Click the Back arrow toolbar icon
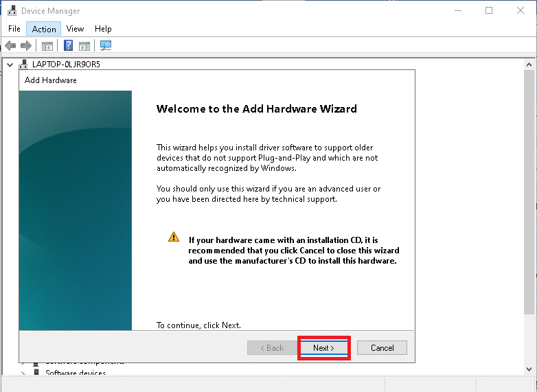This screenshot has height=392, width=537. pos(10,45)
